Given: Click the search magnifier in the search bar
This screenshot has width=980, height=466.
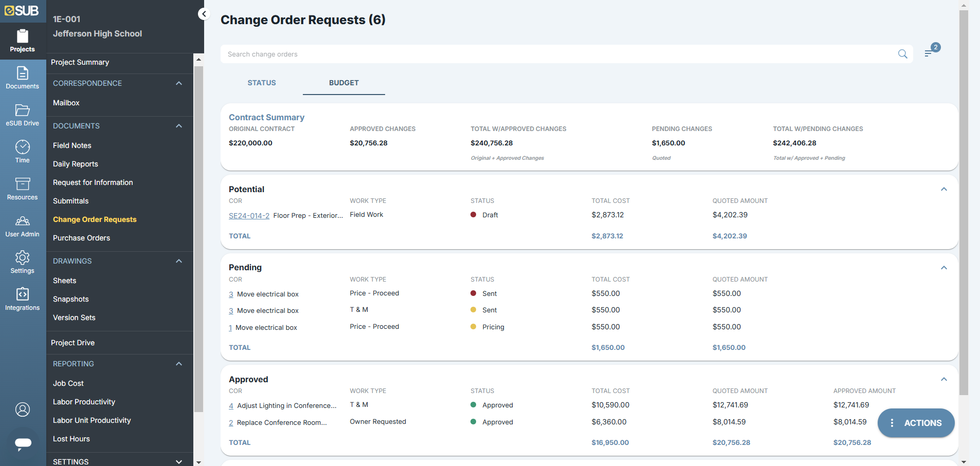Looking at the screenshot, I should [902, 54].
